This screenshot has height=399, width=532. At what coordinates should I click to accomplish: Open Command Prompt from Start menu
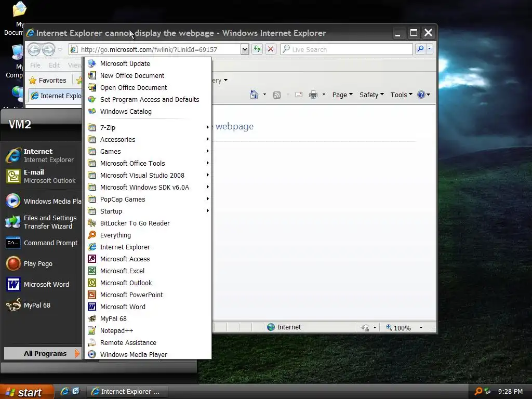pos(43,243)
